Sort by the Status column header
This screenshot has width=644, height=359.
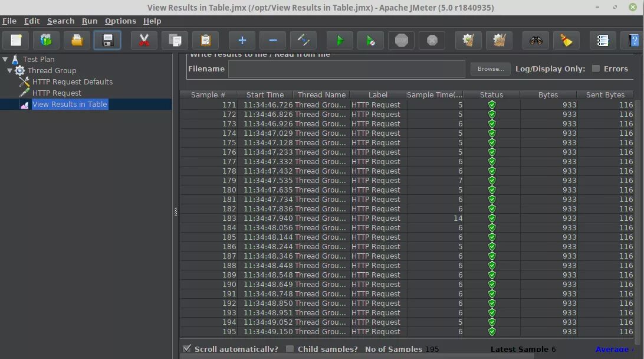491,95
